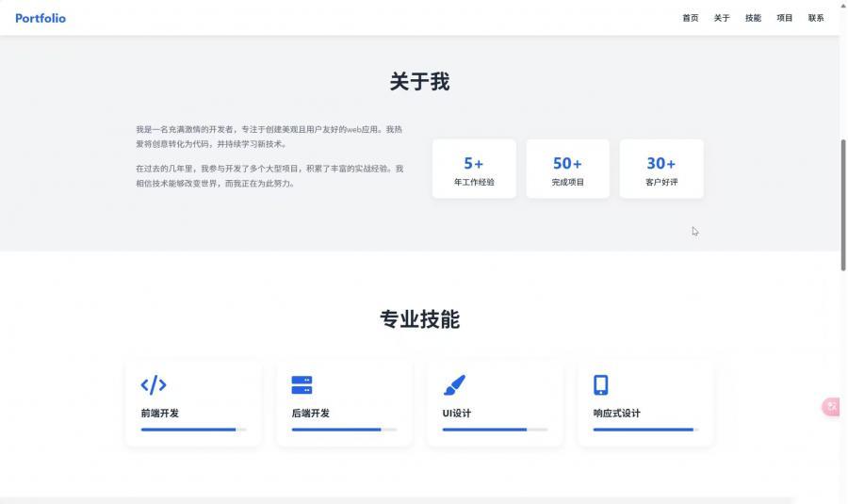Image resolution: width=848 pixels, height=504 pixels.
Task: Open the pink floating widget on right edge
Action: click(x=831, y=407)
